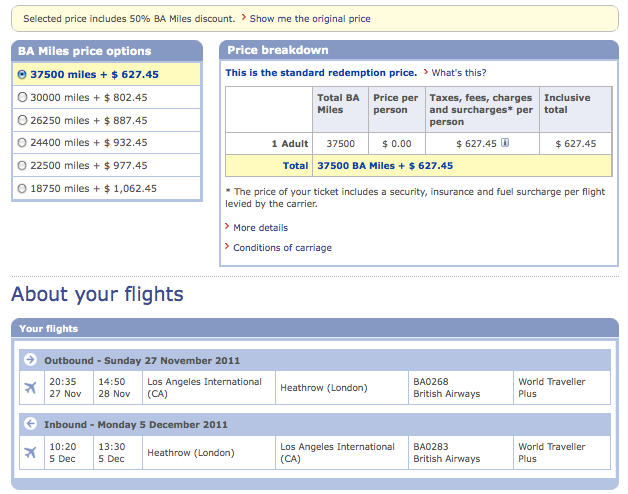Click the Inbound left-arrow circle icon
This screenshot has width=628, height=494.
pyautogui.click(x=30, y=424)
